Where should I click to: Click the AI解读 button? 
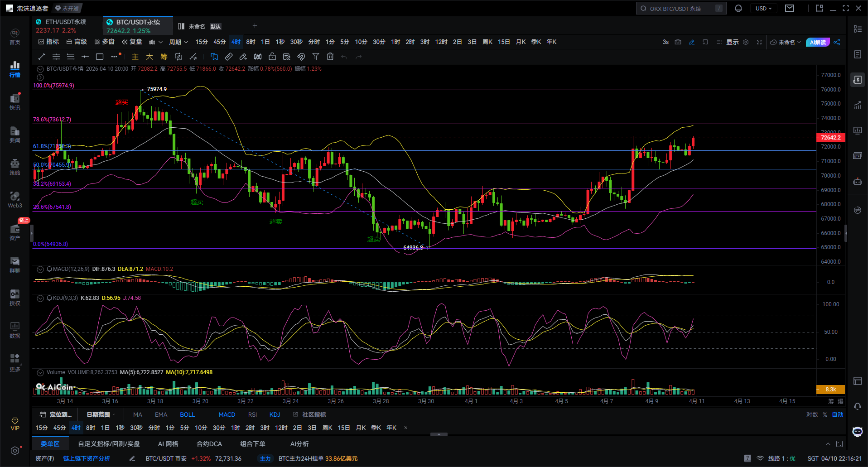(x=818, y=42)
